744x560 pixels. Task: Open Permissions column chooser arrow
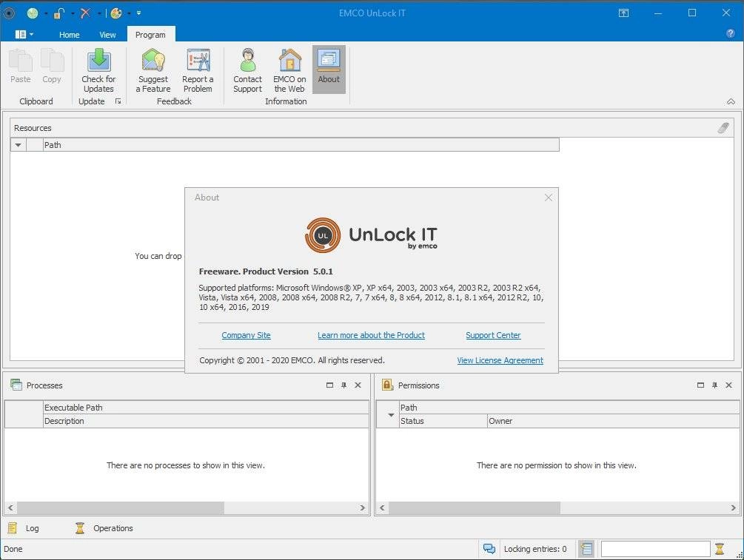tap(391, 414)
